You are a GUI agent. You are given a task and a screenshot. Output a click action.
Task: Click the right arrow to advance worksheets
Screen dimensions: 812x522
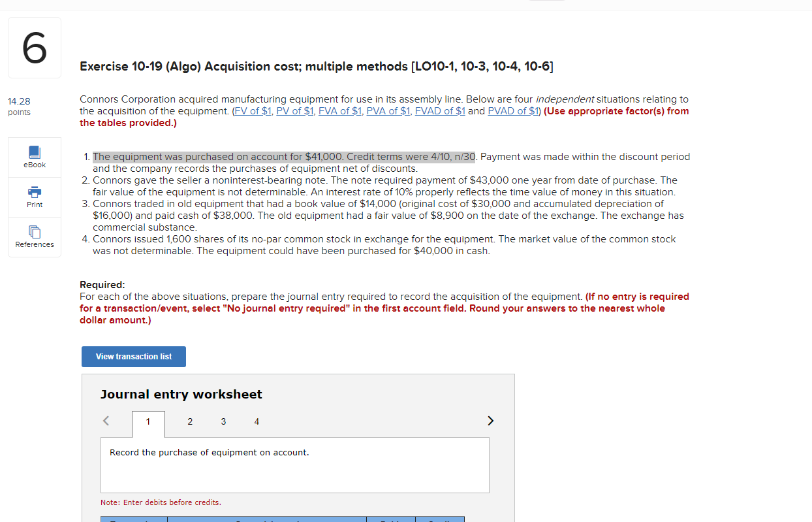pyautogui.click(x=490, y=421)
